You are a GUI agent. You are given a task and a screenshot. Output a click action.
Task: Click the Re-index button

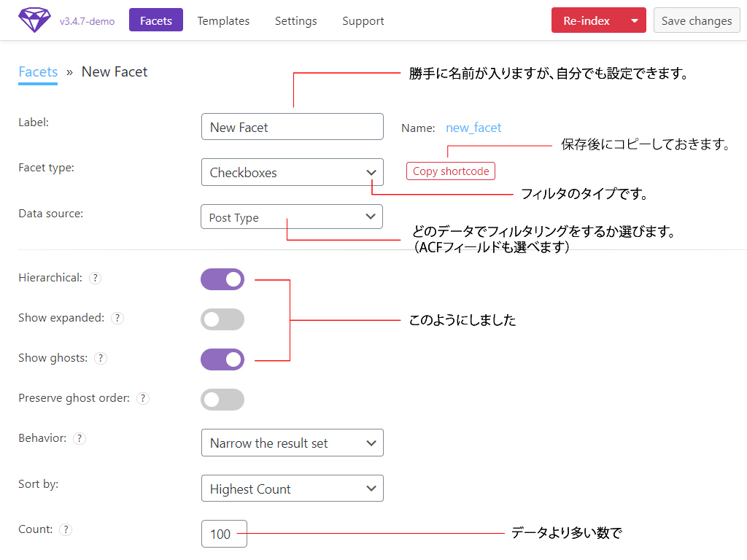click(x=587, y=20)
